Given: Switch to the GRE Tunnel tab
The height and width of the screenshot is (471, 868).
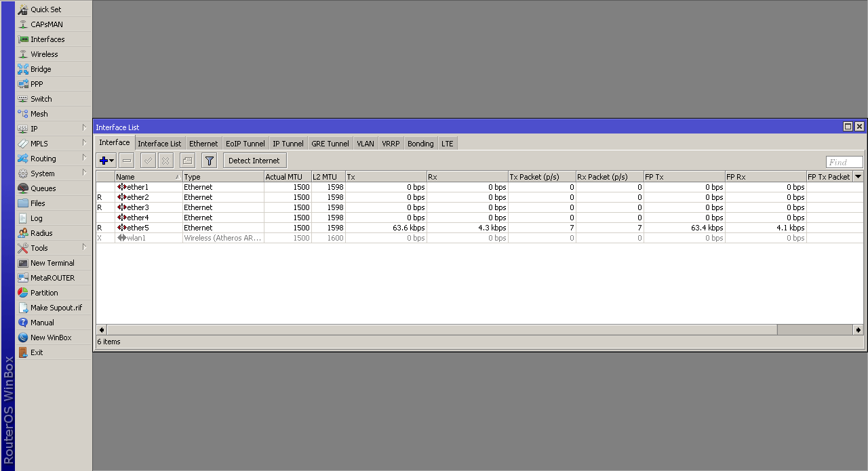Looking at the screenshot, I should tap(330, 144).
